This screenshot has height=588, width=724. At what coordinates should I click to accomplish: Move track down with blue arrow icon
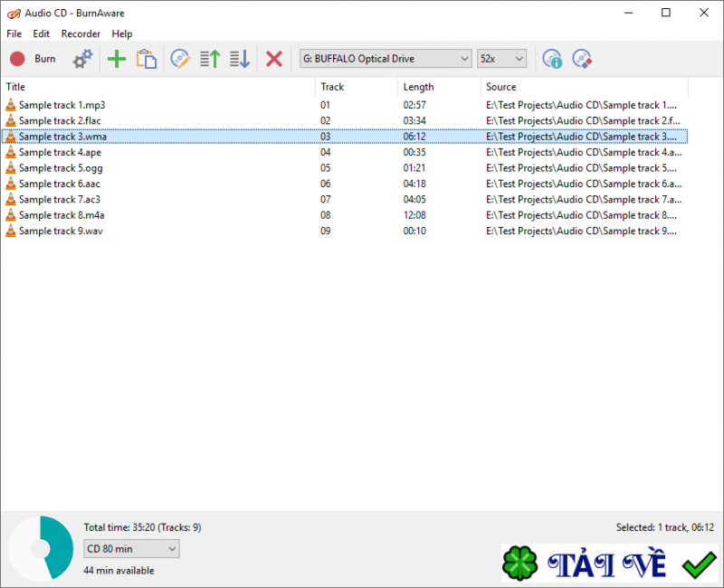240,59
